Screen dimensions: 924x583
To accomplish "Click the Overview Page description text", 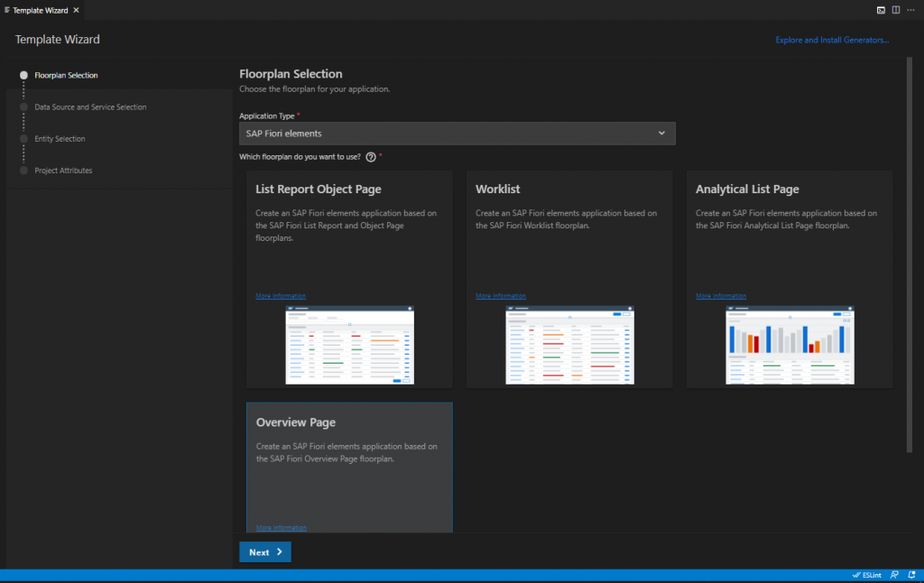I will pos(346,453).
